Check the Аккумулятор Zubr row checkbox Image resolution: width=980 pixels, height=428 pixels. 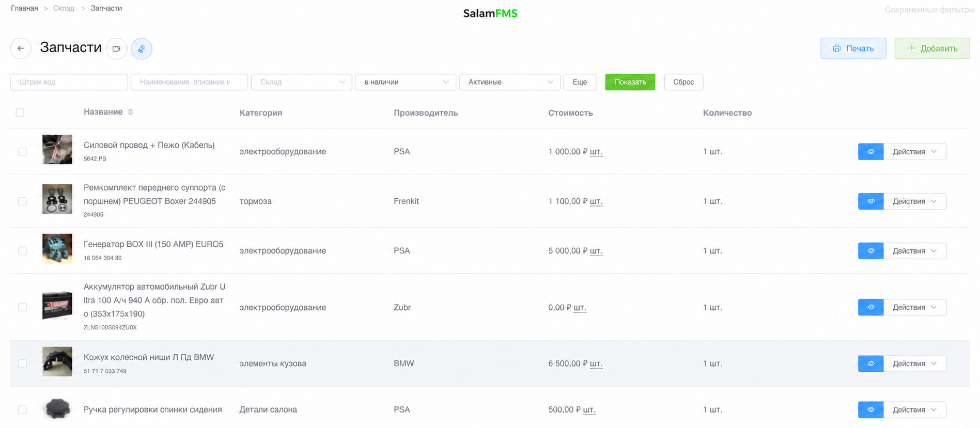(22, 307)
